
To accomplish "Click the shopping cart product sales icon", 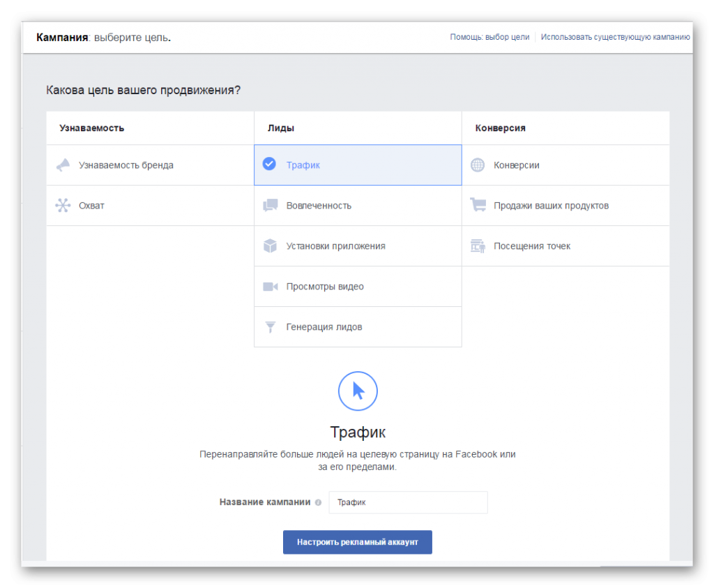I will pos(478,206).
